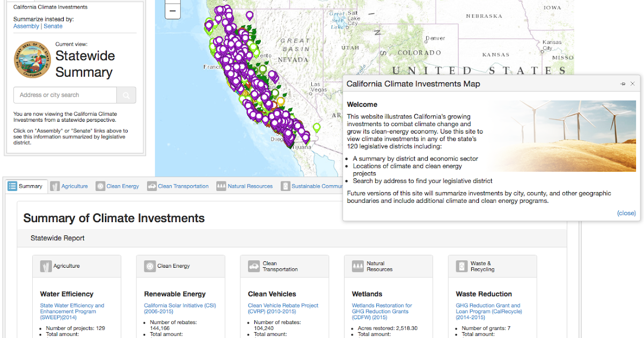The height and width of the screenshot is (338, 644).
Task: Click 'Summary of Climate Investments' title
Action: coord(114,218)
